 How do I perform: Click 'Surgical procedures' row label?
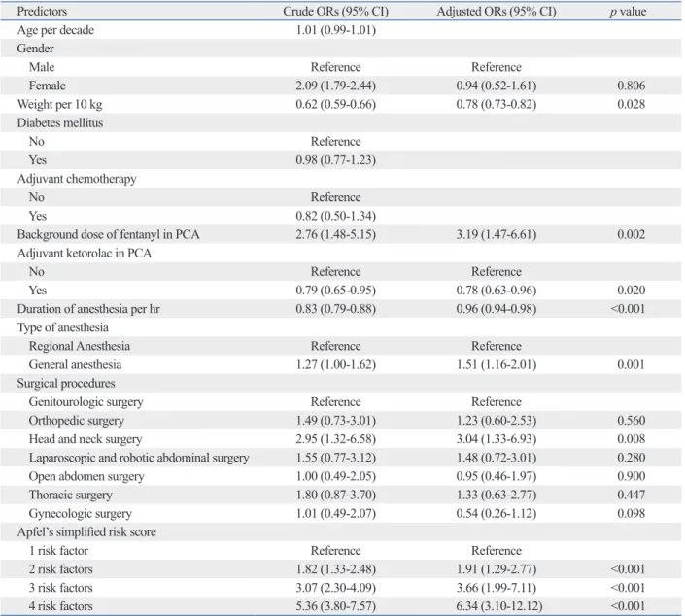[x=66, y=383]
